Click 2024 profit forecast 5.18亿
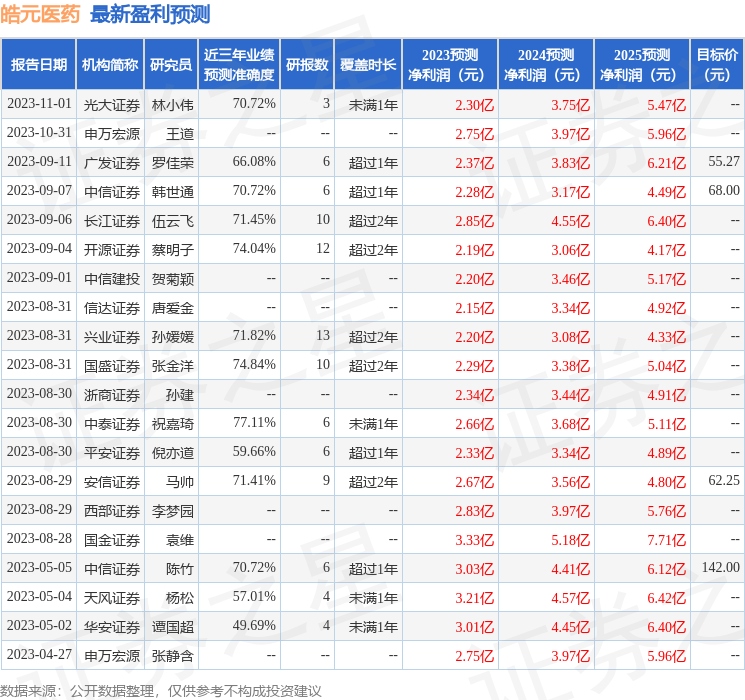 click(570, 540)
